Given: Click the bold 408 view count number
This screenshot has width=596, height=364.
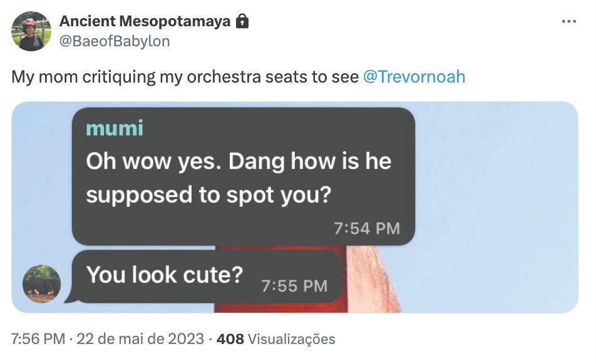Looking at the screenshot, I should pos(230,339).
